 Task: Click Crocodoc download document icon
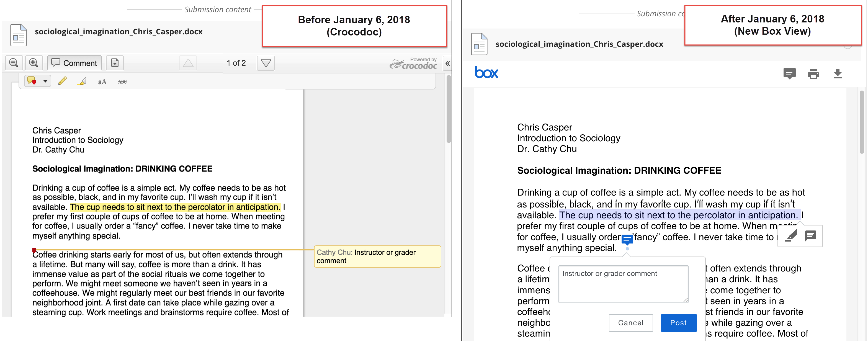pyautogui.click(x=115, y=63)
